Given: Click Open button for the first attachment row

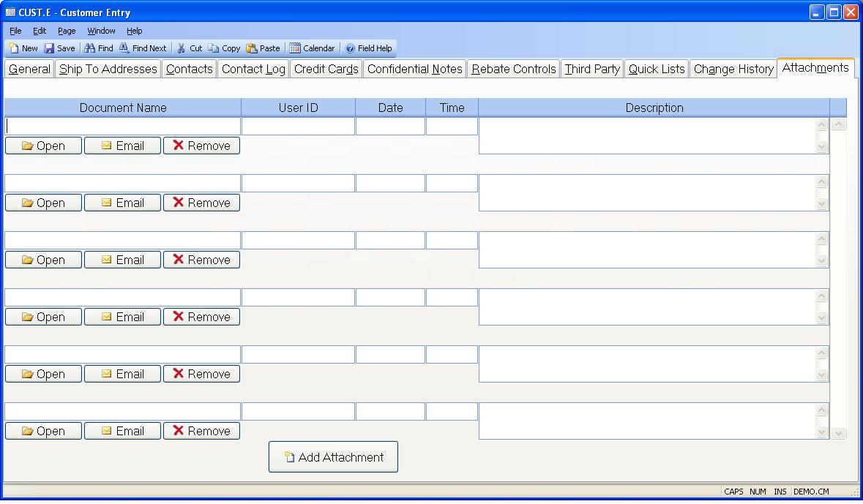Looking at the screenshot, I should (x=43, y=146).
